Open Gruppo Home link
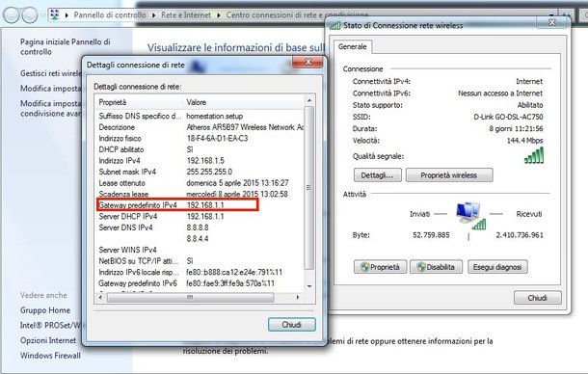This screenshot has width=588, height=374. point(45,310)
